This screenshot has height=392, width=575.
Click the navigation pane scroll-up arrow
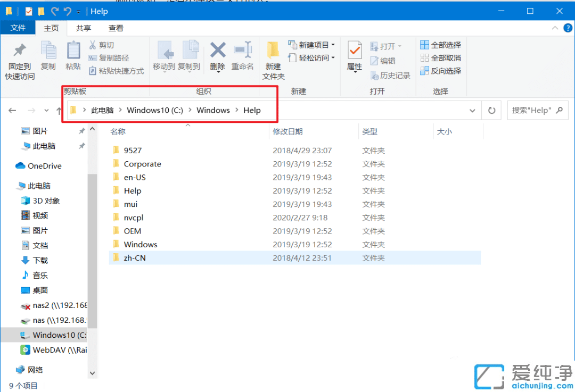[x=93, y=129]
